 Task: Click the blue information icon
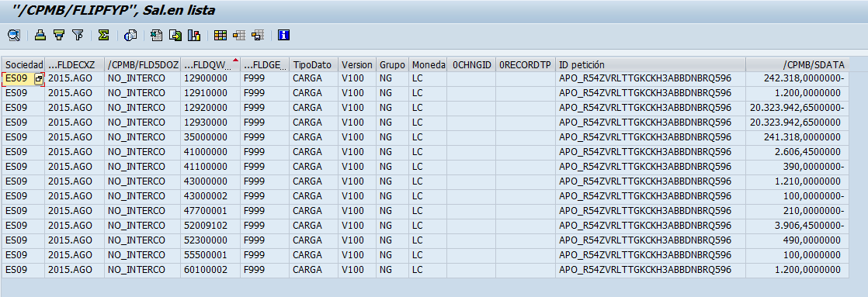click(x=284, y=36)
